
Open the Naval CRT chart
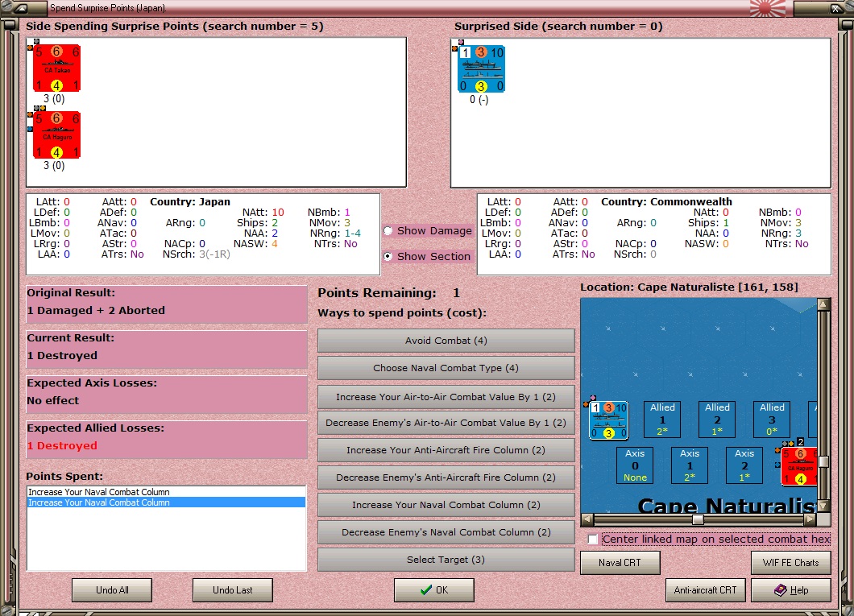[620, 563]
